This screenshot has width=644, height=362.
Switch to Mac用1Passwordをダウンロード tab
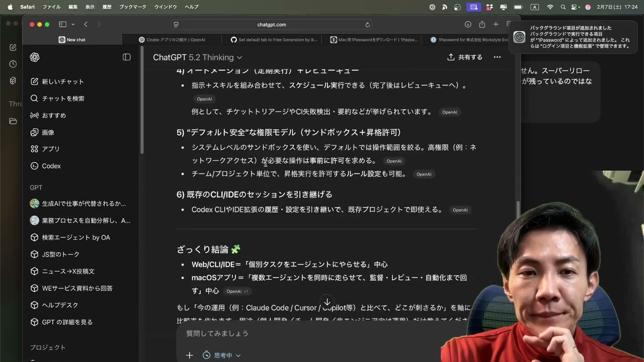point(374,40)
